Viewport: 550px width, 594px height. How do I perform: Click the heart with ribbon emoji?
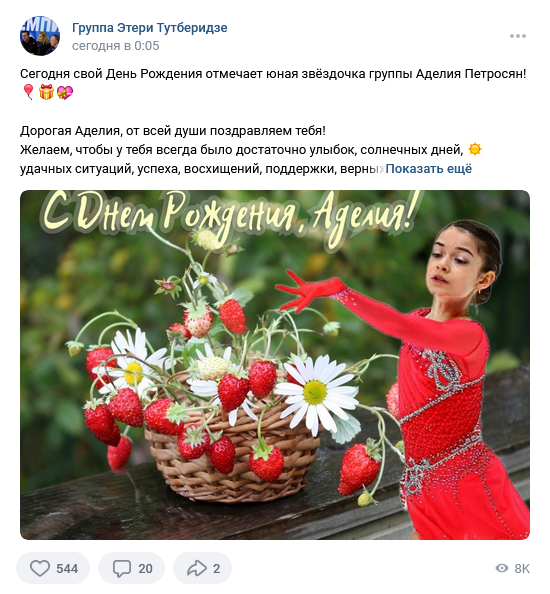(65, 92)
